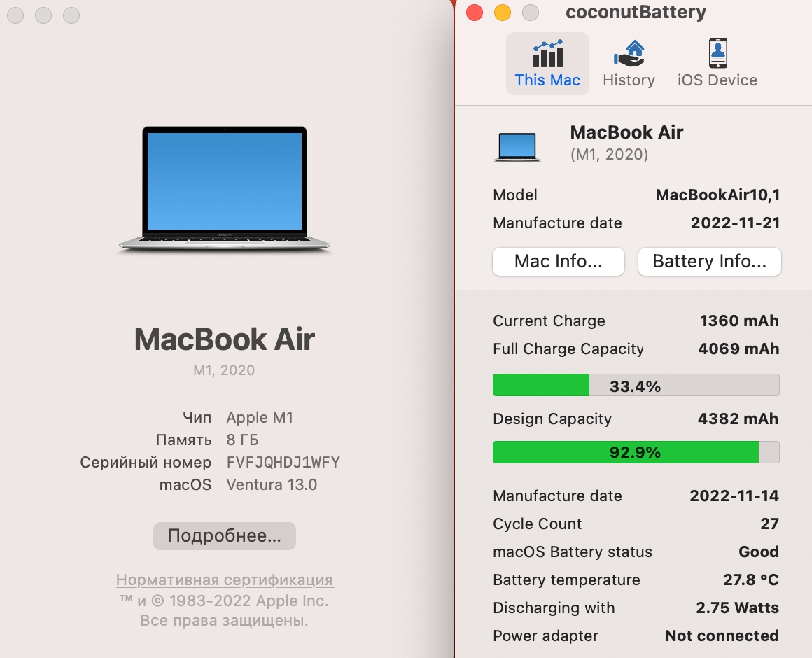Open the Нормативная сертификация link

(x=225, y=580)
